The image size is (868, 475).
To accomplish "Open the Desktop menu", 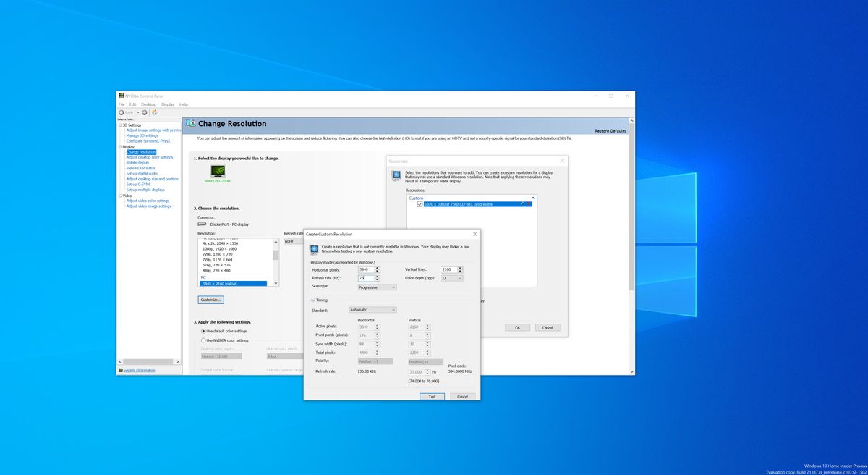I will [148, 104].
